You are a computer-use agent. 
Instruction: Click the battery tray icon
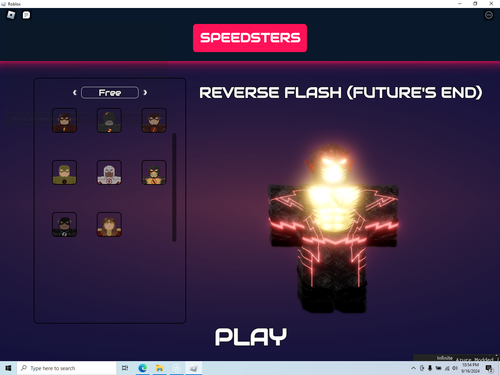pyautogui.click(x=439, y=368)
